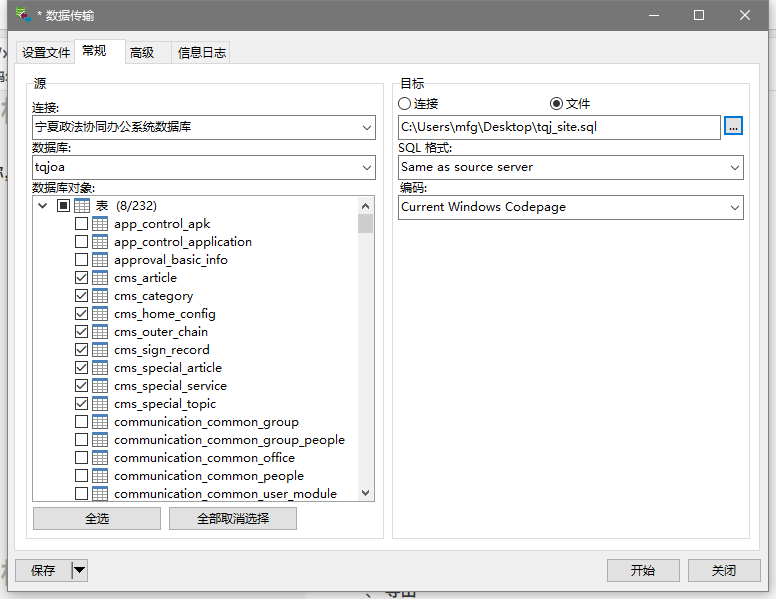The width and height of the screenshot is (776, 599).
Task: Select the communication_common_user_module table row
Action: tap(225, 494)
